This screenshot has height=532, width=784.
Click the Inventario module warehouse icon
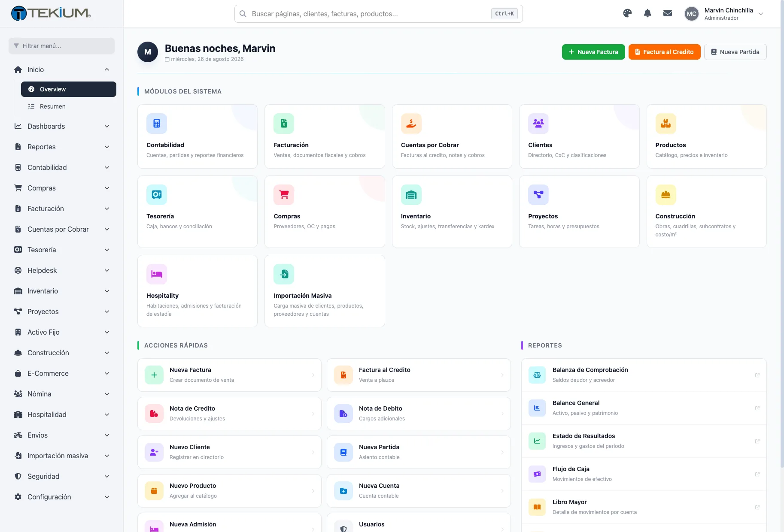pos(411,195)
